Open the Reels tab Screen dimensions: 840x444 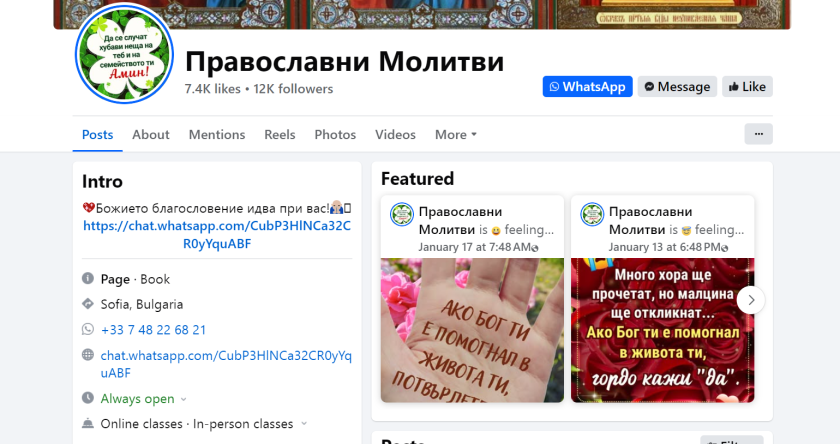pyautogui.click(x=280, y=134)
